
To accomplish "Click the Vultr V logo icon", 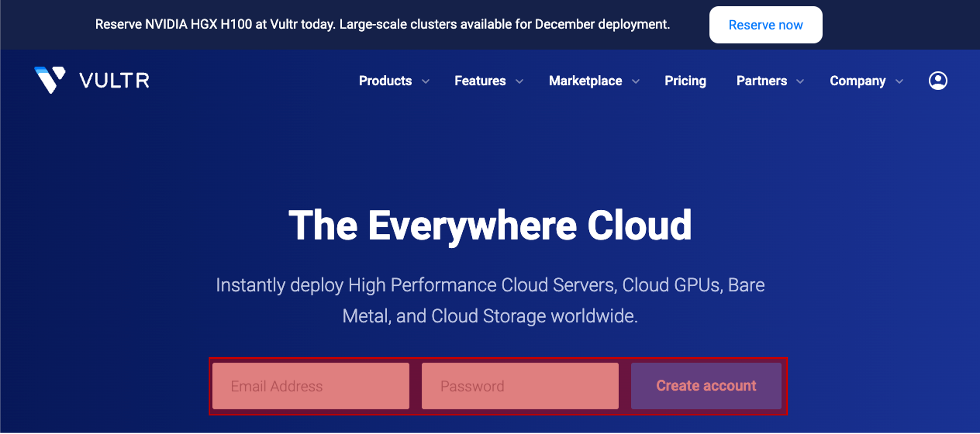I will [x=50, y=80].
